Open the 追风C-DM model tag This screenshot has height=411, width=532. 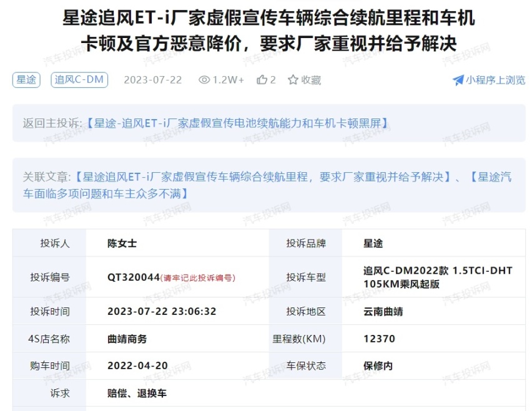coord(79,80)
